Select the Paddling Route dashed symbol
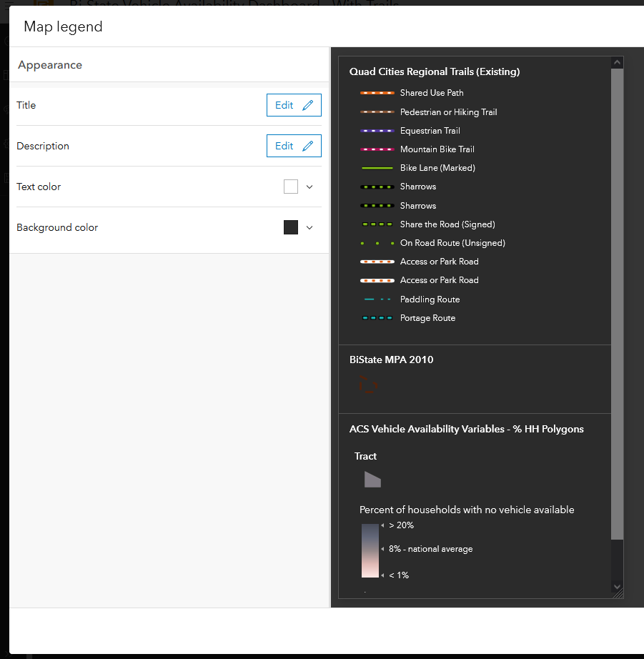The image size is (644, 659). click(377, 299)
